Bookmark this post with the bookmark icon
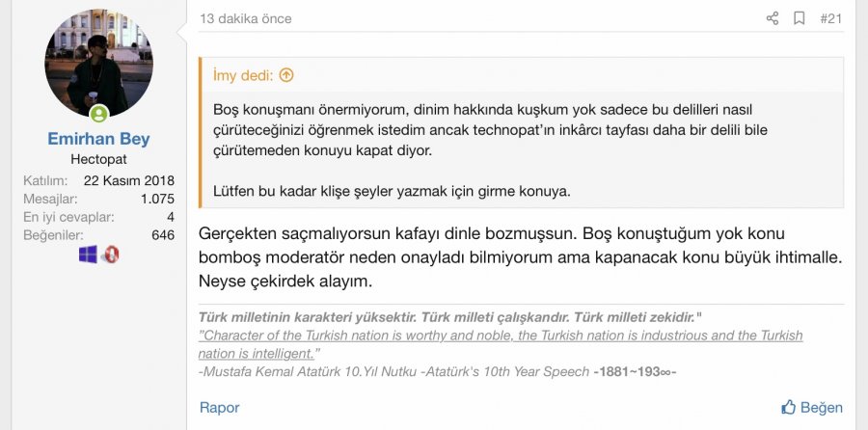This screenshot has height=430, width=868. pos(800,18)
